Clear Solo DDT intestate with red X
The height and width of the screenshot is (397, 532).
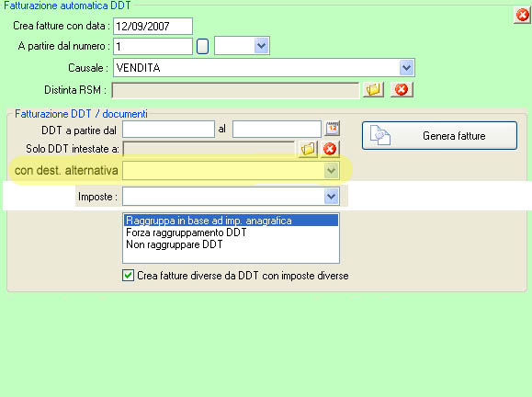(x=330, y=149)
